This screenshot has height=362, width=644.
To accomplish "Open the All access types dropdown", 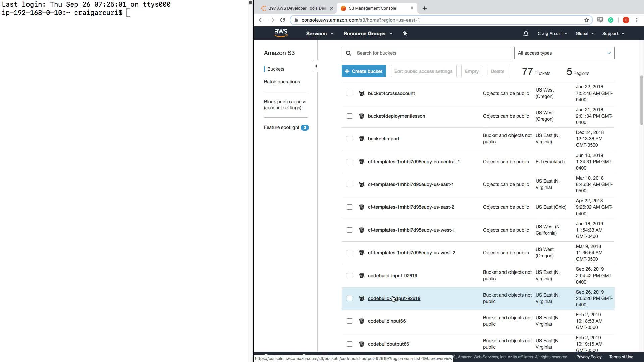I will point(564,53).
